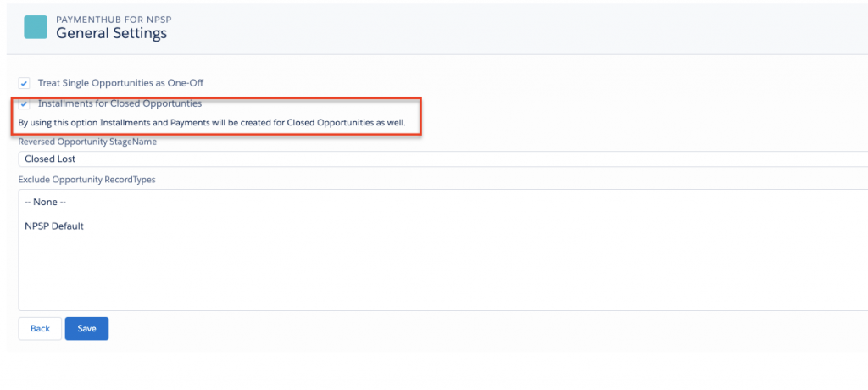The image size is (868, 390).
Task: Click the Installments and Payments help description
Action: coord(212,123)
